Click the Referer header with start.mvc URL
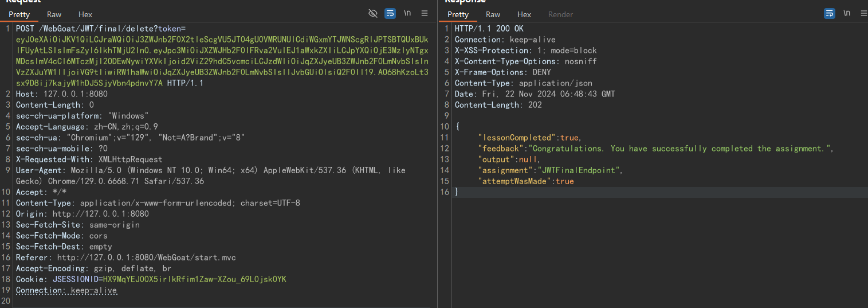This screenshot has height=308, width=868. coord(126,258)
